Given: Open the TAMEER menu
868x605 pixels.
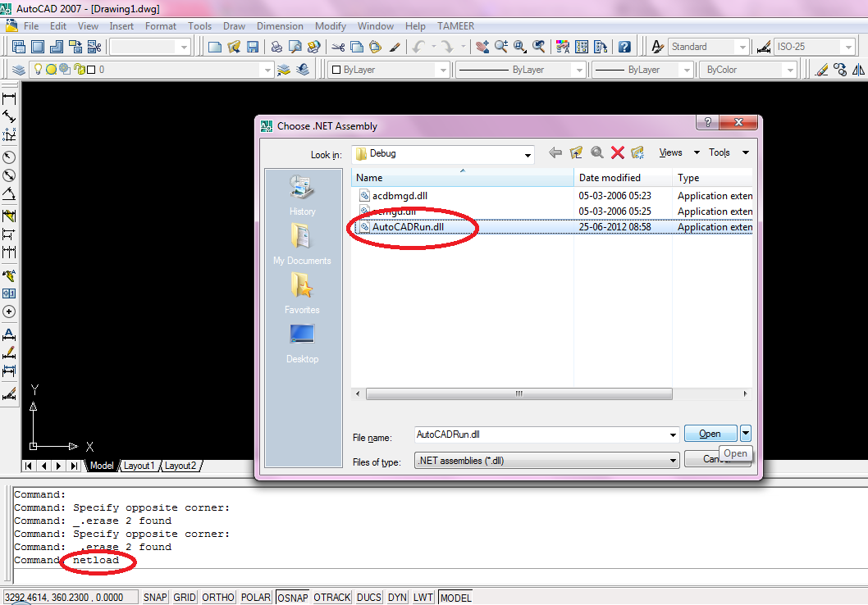Looking at the screenshot, I should point(455,26).
